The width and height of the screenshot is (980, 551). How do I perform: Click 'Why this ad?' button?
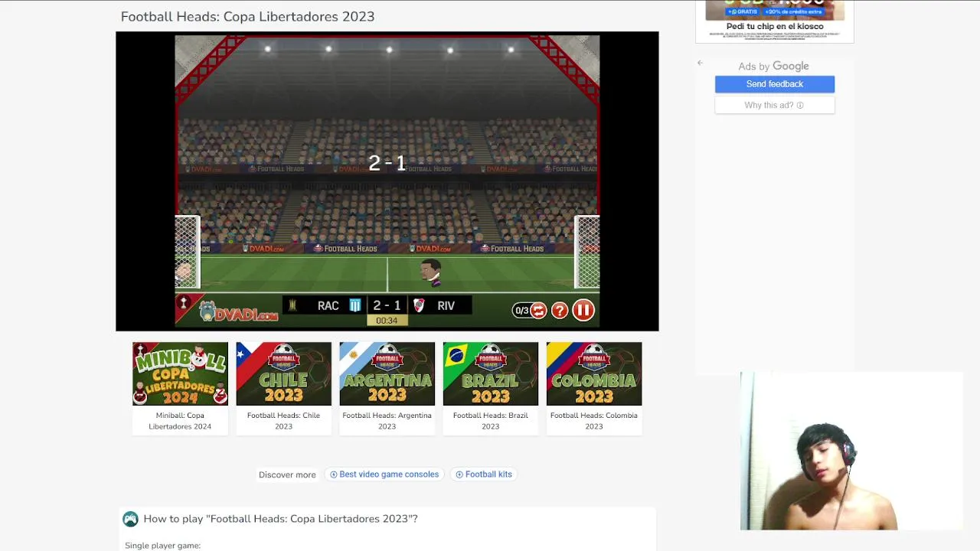(x=775, y=105)
